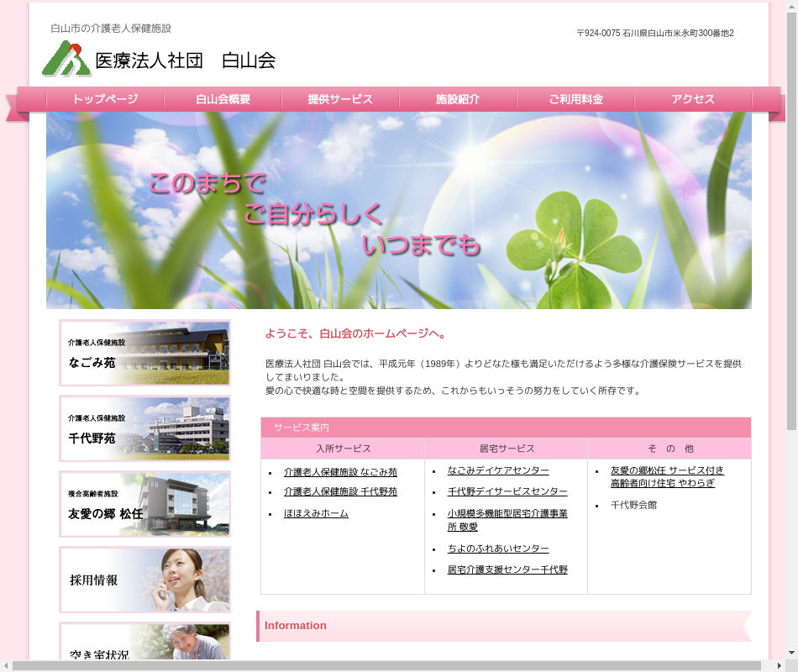Open the トップページ menu item
The width and height of the screenshot is (798, 672).
tap(105, 99)
